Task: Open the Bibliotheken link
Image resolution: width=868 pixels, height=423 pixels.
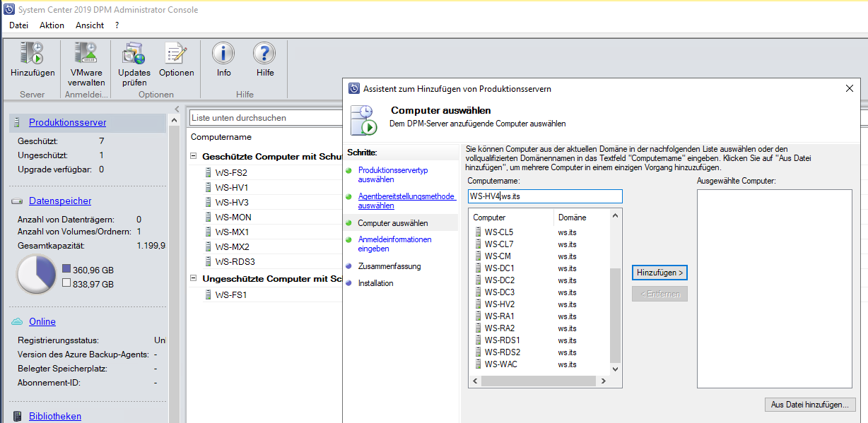Action: tap(55, 417)
